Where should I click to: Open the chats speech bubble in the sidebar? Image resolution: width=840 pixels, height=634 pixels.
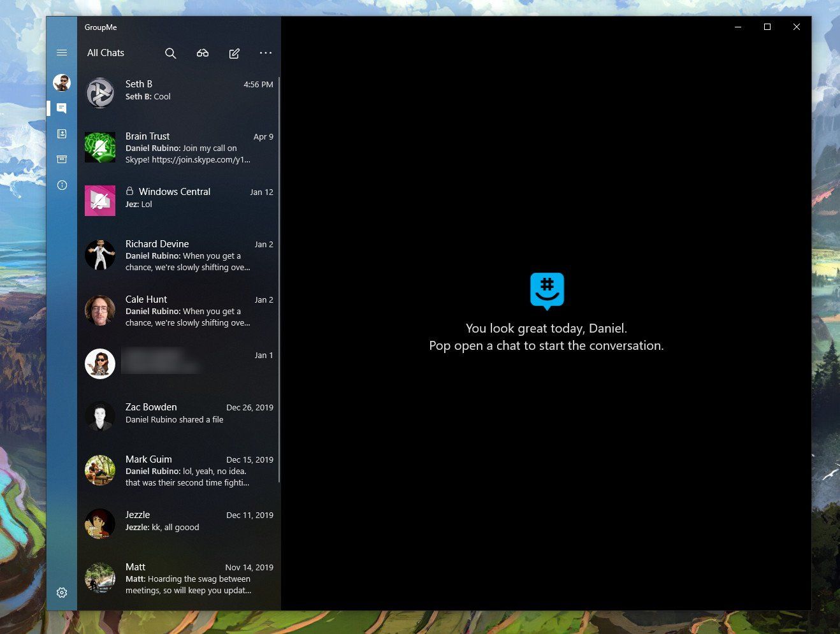61,108
